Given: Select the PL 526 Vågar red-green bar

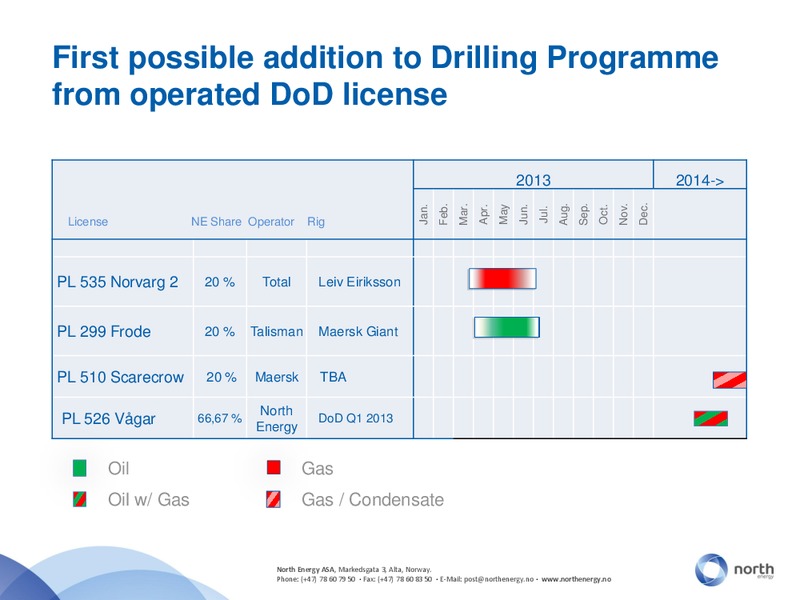Looking at the screenshot, I should tap(711, 418).
